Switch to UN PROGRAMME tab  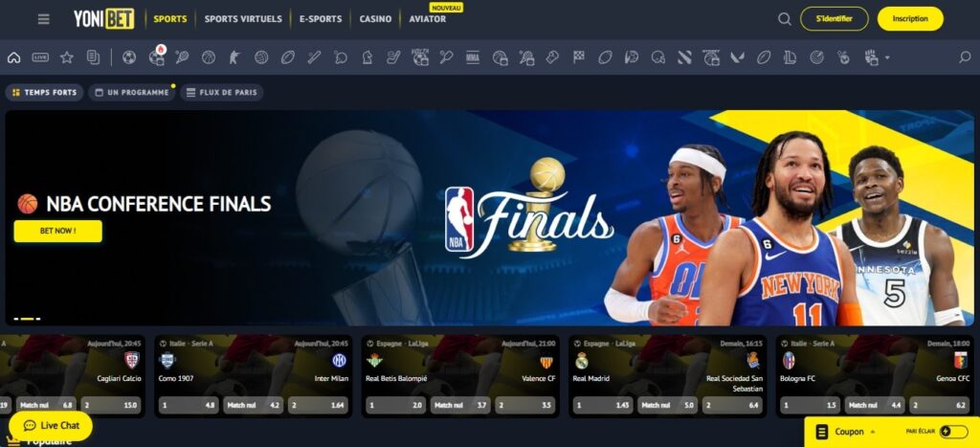(x=132, y=93)
